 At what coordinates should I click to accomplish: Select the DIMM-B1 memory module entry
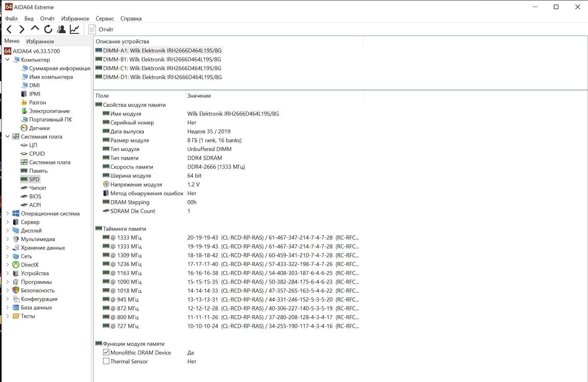[x=158, y=59]
